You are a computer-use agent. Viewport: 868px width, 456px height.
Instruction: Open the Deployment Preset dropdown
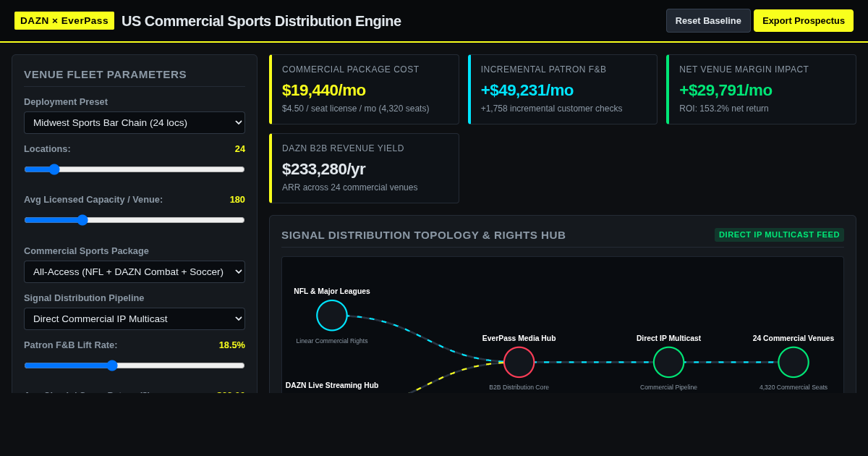(135, 122)
